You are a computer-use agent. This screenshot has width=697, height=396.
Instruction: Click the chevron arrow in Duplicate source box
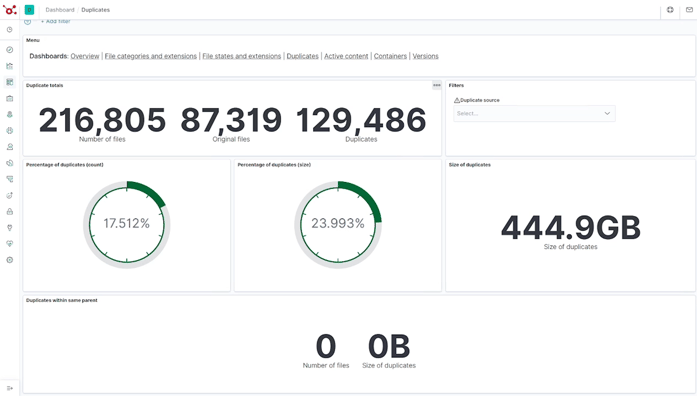coord(607,113)
